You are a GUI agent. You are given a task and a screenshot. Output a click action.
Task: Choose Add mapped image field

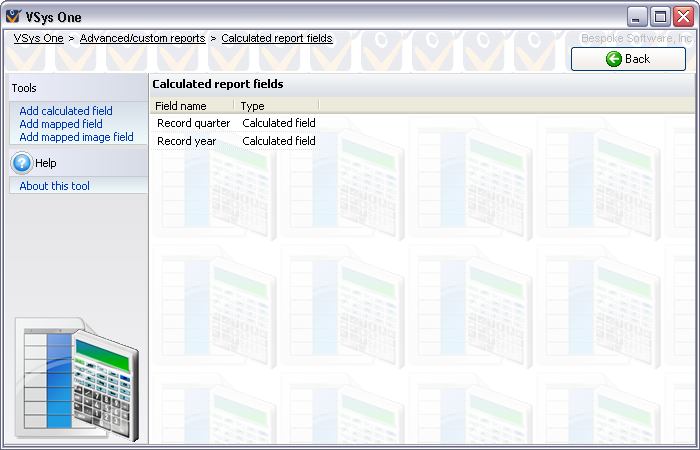pyautogui.click(x=76, y=137)
